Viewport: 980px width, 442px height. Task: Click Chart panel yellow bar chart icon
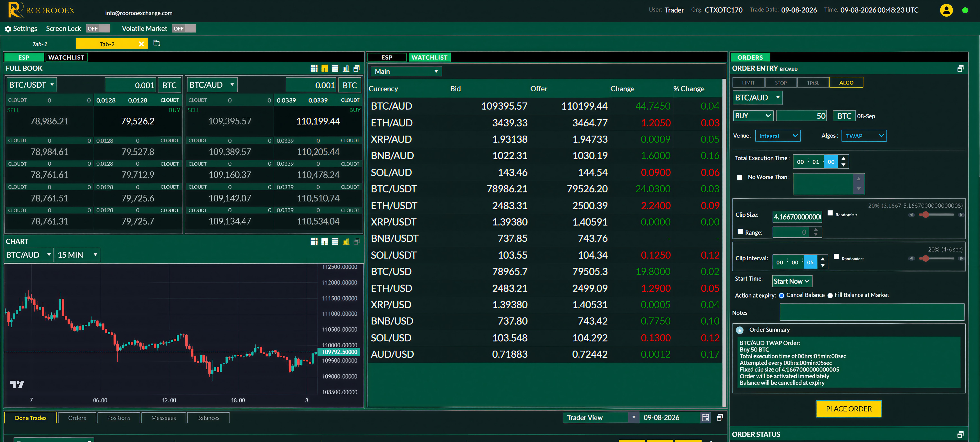[346, 241]
